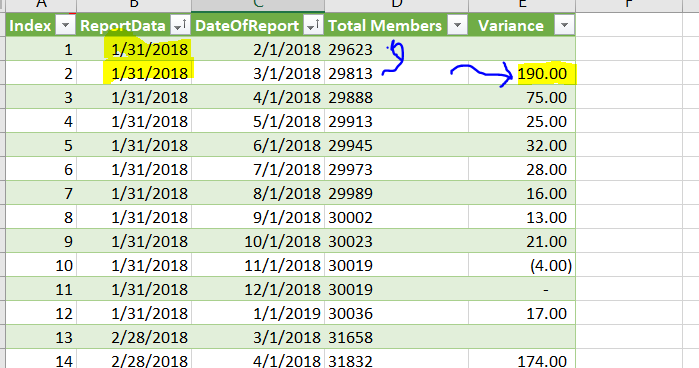The height and width of the screenshot is (368, 699).
Task: Select the 1/1/2019 DateOfReport cell
Action: pyautogui.click(x=258, y=313)
